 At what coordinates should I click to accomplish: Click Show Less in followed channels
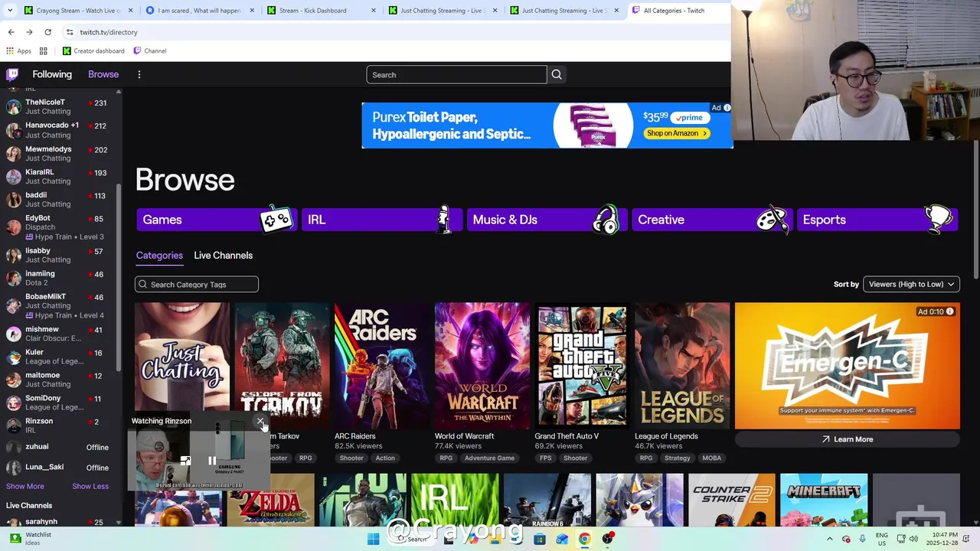[90, 486]
